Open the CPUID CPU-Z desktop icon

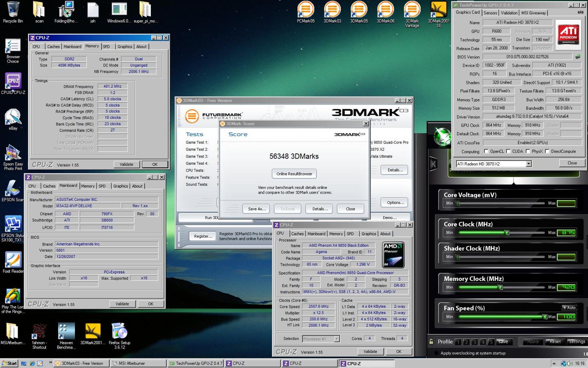tap(13, 84)
